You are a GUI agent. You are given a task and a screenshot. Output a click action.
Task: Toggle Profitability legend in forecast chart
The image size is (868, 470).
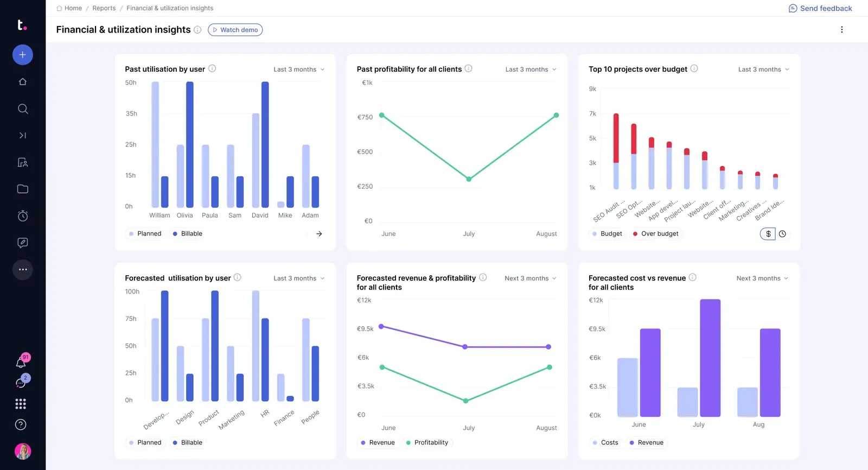[x=427, y=443]
